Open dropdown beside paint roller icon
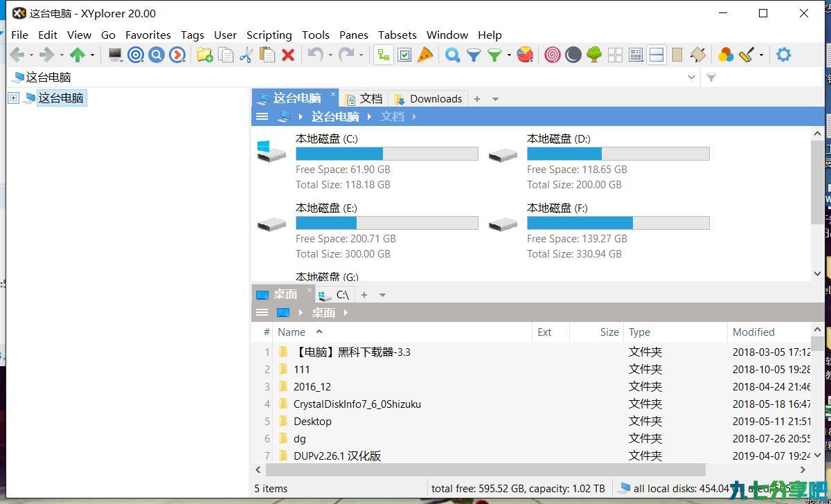The height and width of the screenshot is (504, 831). [761, 55]
